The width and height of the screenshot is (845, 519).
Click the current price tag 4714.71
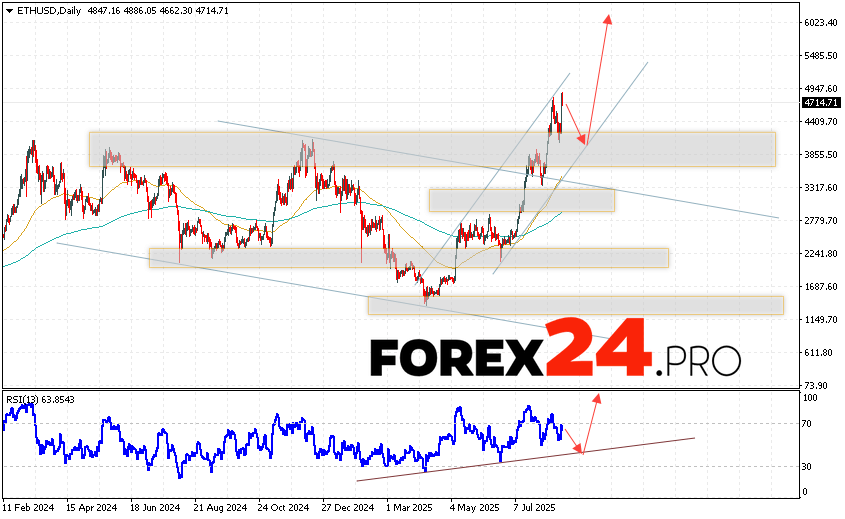click(820, 102)
